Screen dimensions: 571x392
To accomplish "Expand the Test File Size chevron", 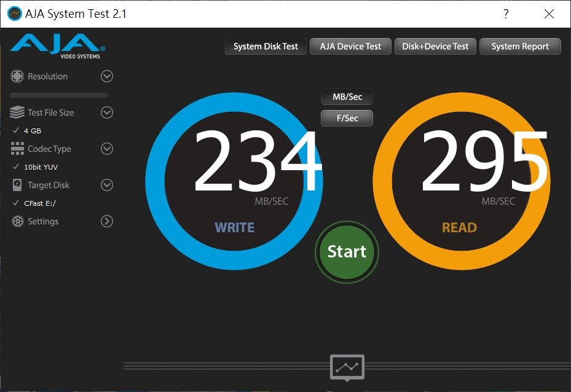I will (x=107, y=112).
